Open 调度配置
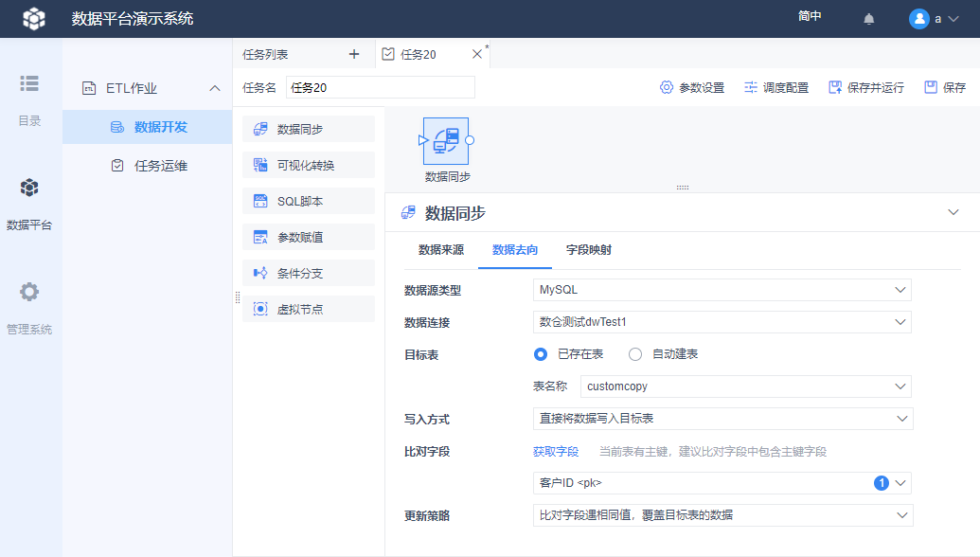This screenshot has height=557, width=980. click(776, 87)
